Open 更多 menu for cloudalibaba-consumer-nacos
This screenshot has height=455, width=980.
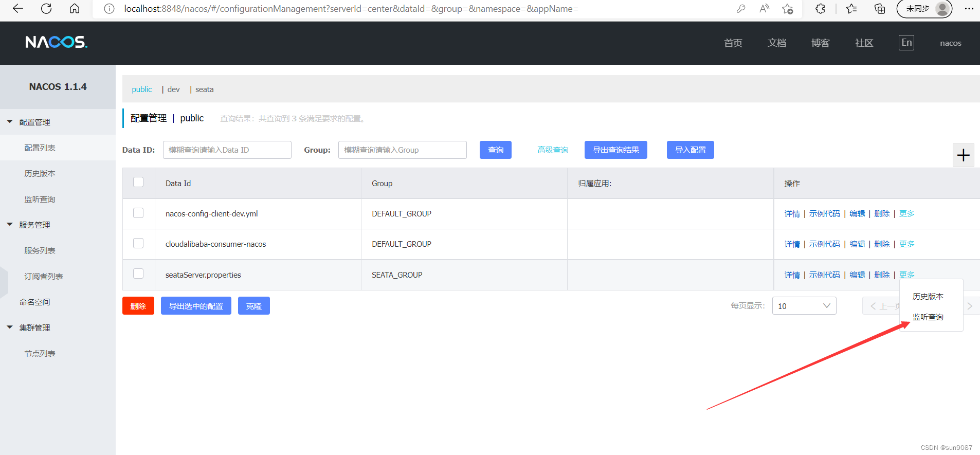[x=907, y=244]
